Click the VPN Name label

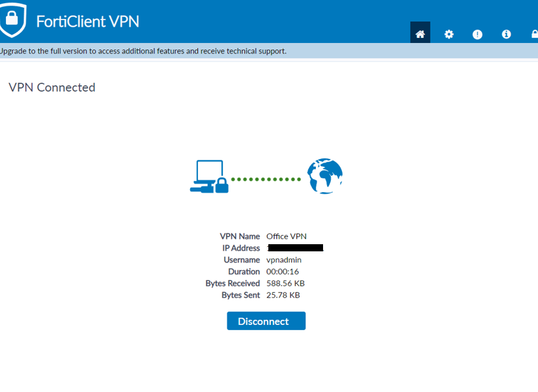240,236
